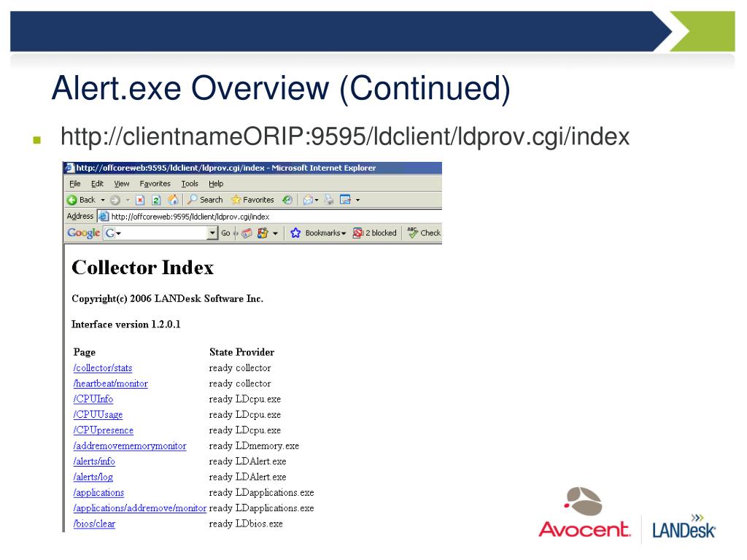Screen dimensions: 747x560
Task: Click the ABC spell Check icon
Action: click(x=412, y=233)
